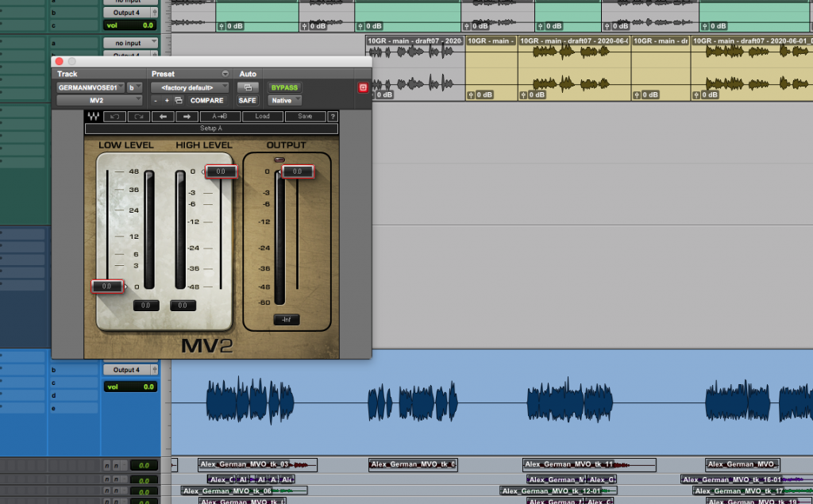Open the MV2 insert selector menu
The width and height of the screenshot is (813, 504).
(98, 100)
